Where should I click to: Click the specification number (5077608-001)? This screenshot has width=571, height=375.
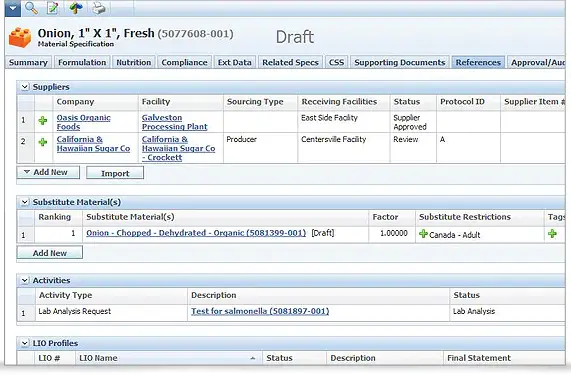[196, 34]
